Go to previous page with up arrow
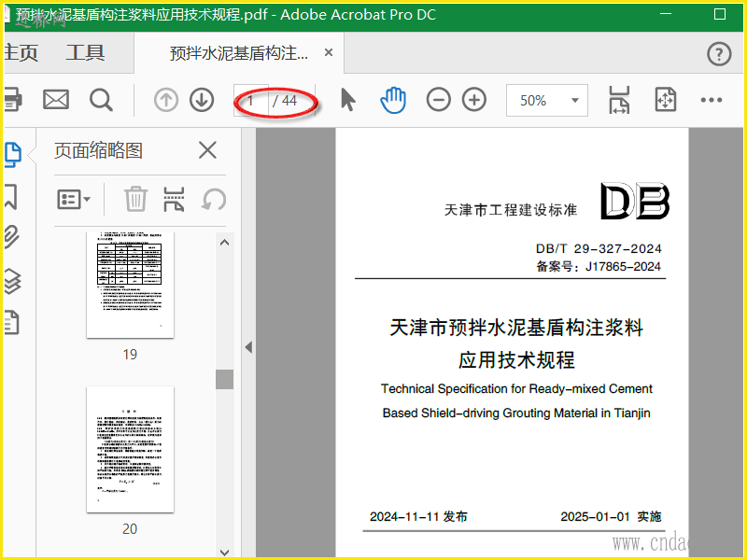 [166, 100]
